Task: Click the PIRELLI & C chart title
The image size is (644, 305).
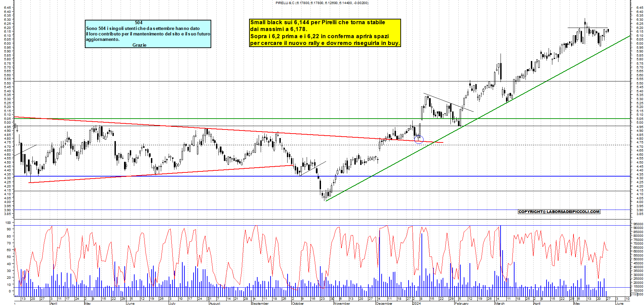Action: point(322,3)
